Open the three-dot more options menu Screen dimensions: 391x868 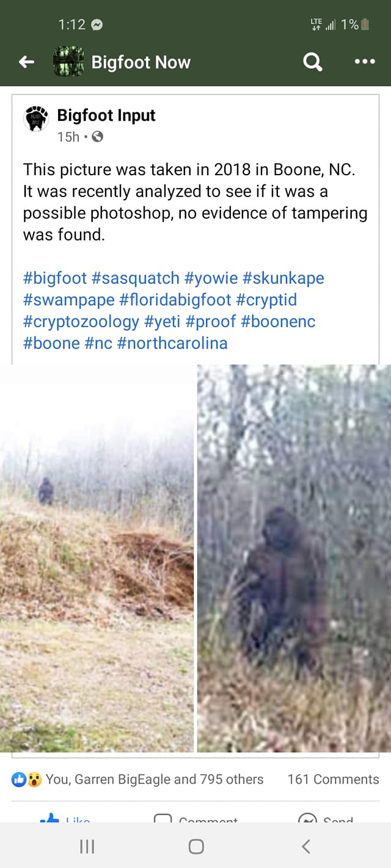(365, 62)
